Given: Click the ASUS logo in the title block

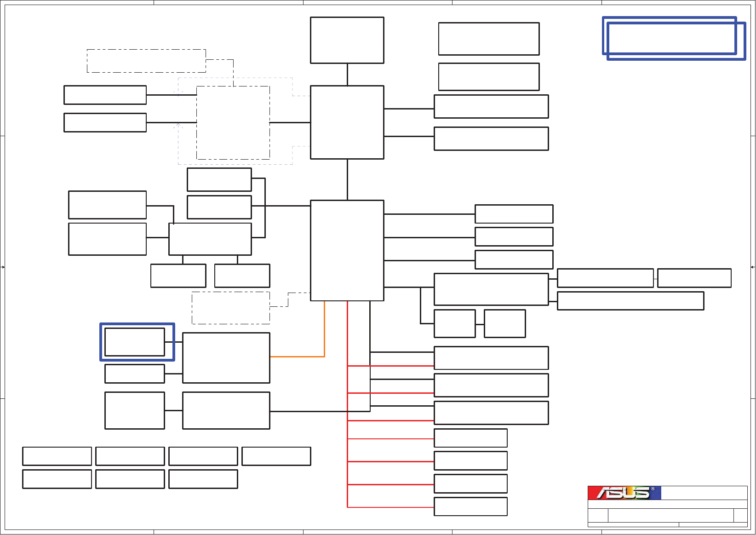Looking at the screenshot, I should (624, 493).
